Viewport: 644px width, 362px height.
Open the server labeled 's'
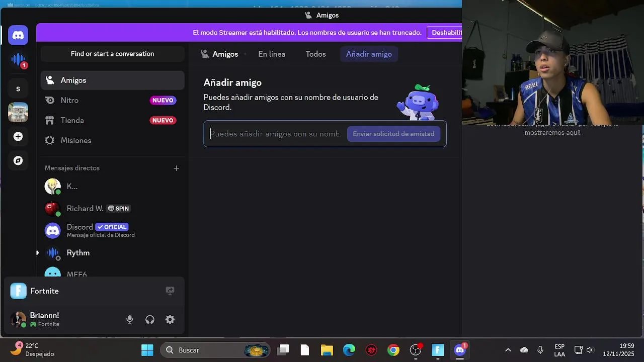coord(18,88)
